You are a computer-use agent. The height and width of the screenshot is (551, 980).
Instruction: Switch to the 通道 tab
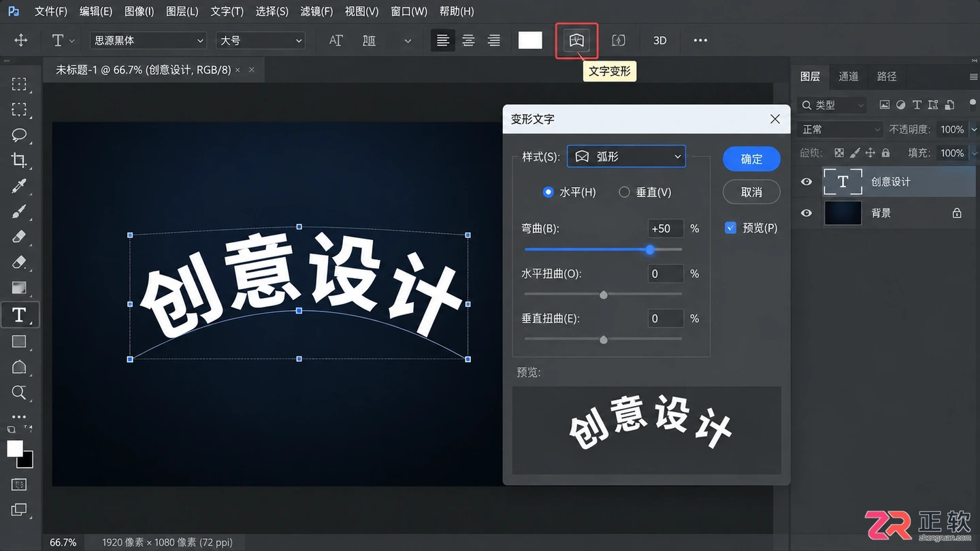click(849, 76)
